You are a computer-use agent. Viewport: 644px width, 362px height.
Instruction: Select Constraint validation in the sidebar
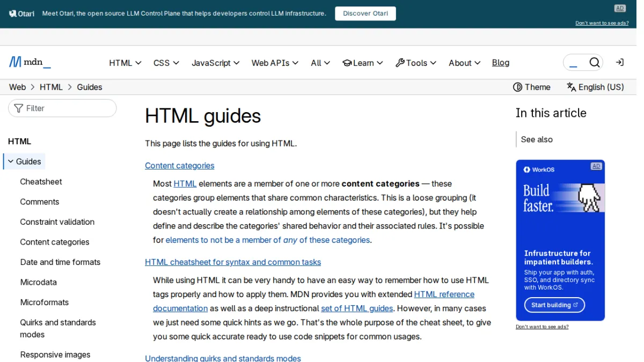pyautogui.click(x=57, y=222)
